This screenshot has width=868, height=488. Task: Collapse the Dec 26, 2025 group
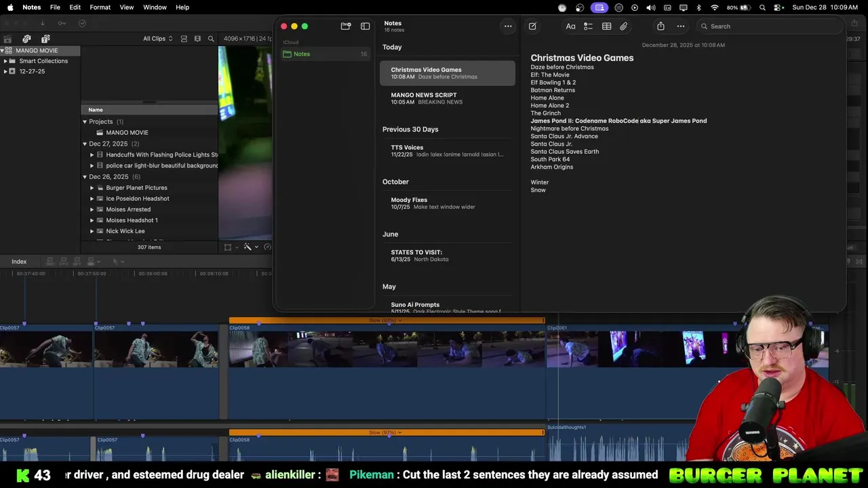[85, 177]
